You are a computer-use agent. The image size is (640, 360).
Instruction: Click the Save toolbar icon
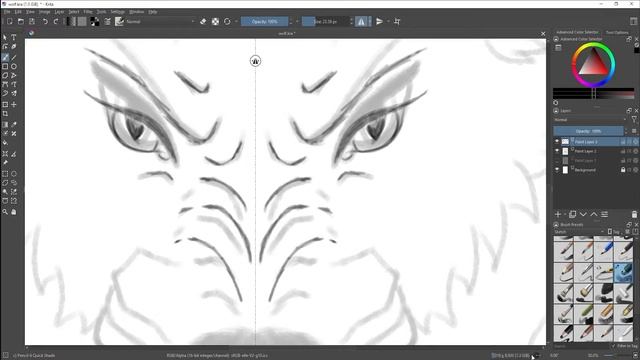(32, 22)
